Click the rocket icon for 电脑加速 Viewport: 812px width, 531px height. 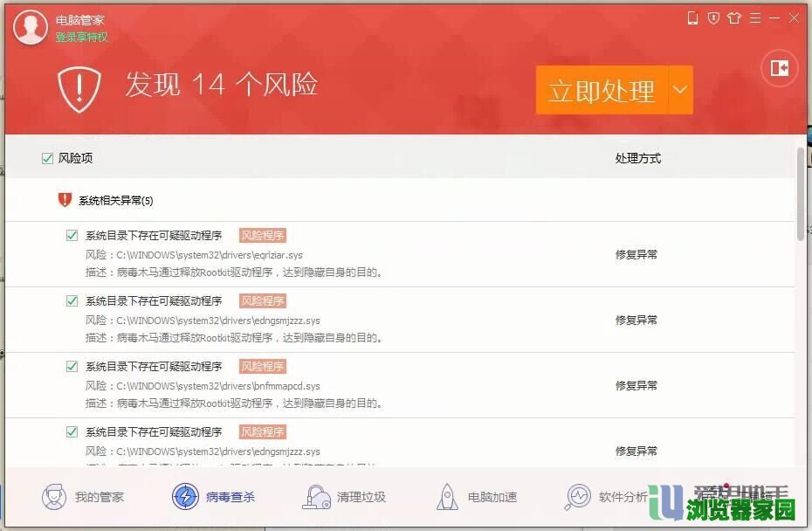point(447,497)
